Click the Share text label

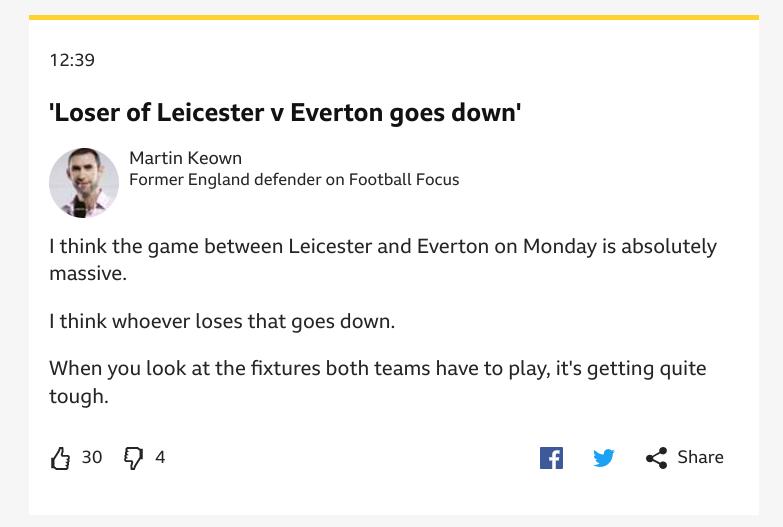tap(700, 457)
